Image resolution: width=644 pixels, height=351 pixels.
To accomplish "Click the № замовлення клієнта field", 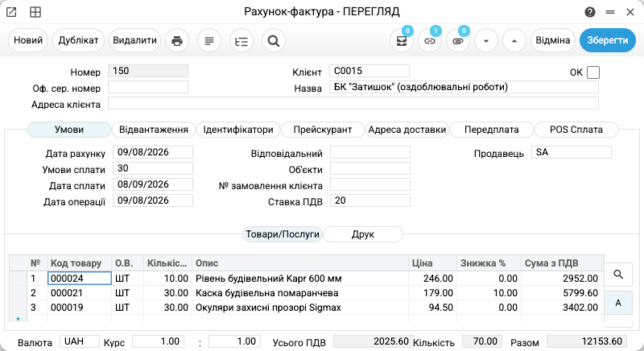I will [370, 184].
